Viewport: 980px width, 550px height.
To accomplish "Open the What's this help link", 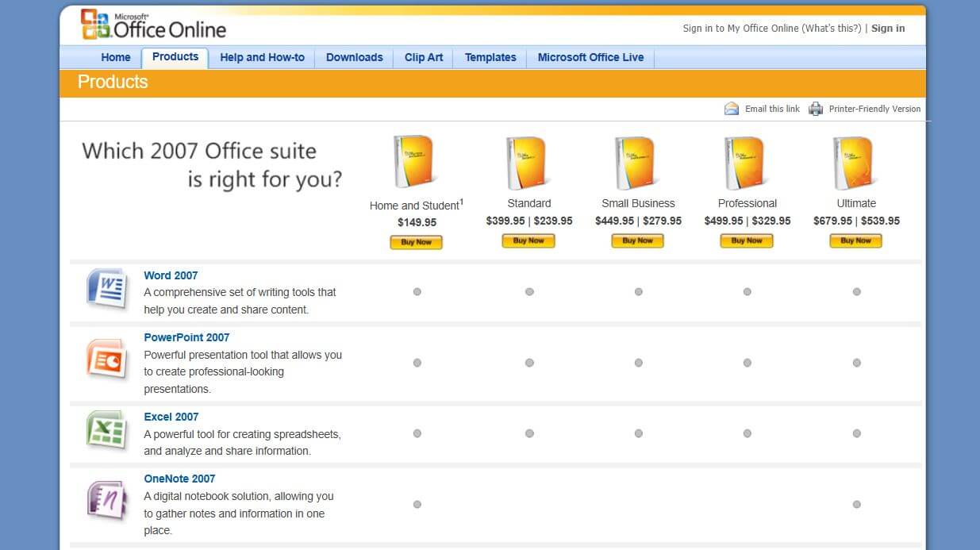I will [x=832, y=28].
